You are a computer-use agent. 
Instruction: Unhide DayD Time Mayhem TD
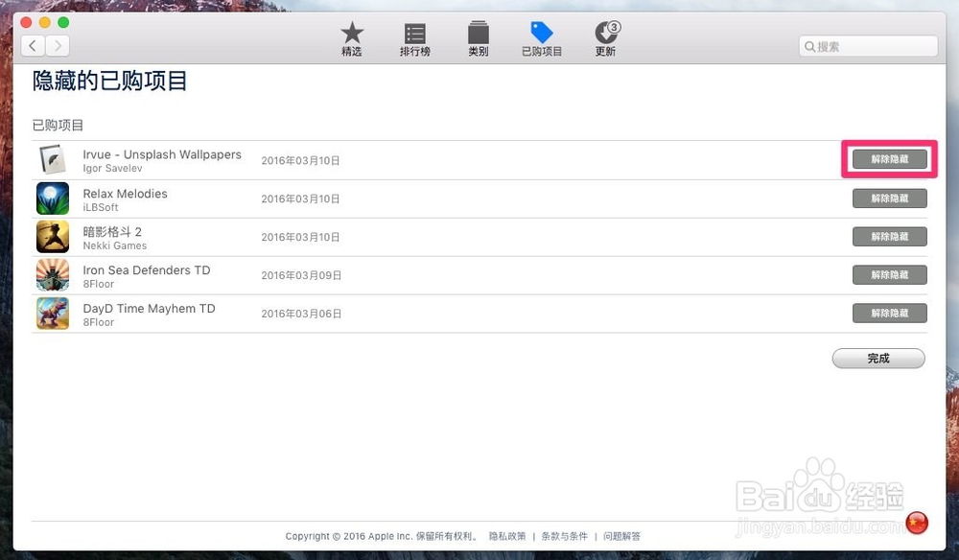[889, 313]
